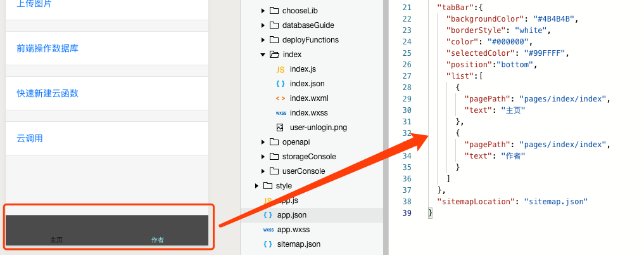Expand the databaseGuide folder arrow
This screenshot has height=255, width=644.
click(x=263, y=25)
